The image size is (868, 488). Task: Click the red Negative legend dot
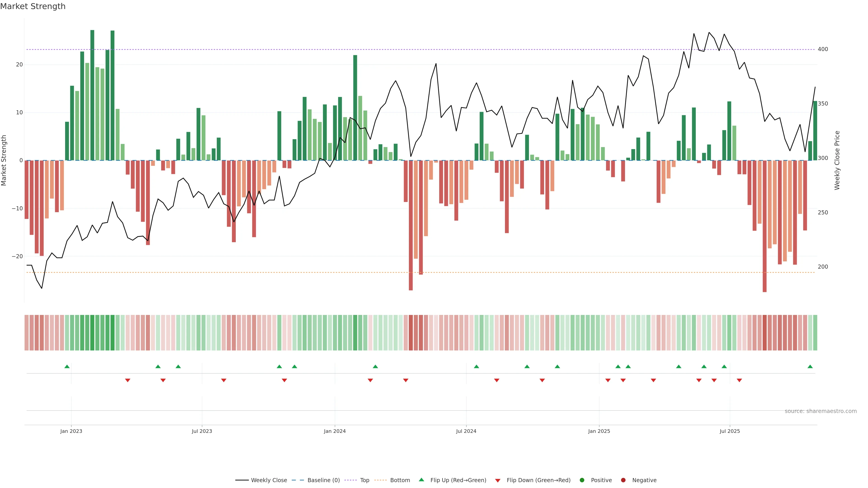point(623,480)
